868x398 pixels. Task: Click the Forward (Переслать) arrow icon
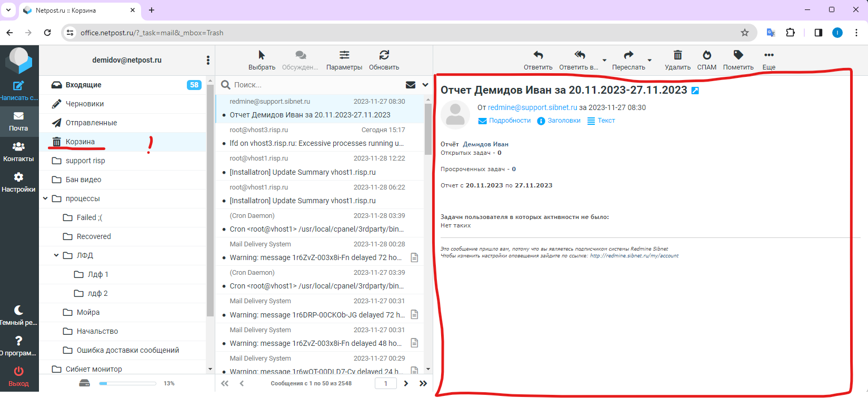pyautogui.click(x=628, y=55)
